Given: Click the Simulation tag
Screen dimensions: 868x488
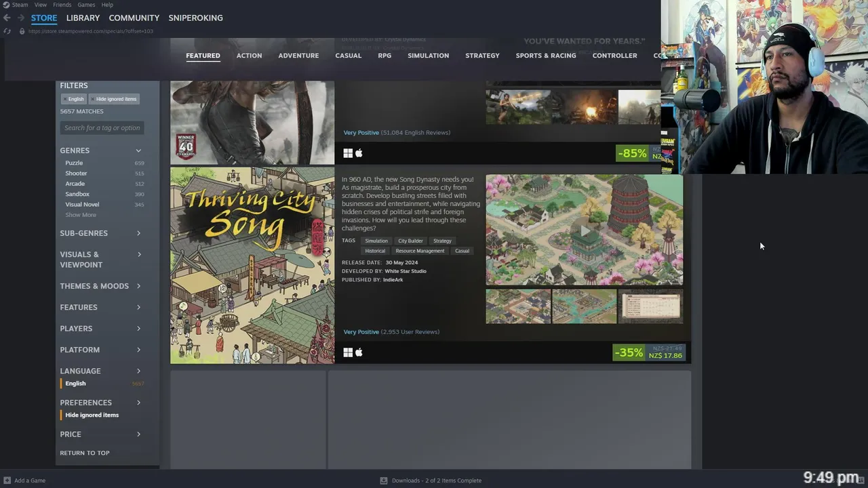Looking at the screenshot, I should [x=376, y=241].
